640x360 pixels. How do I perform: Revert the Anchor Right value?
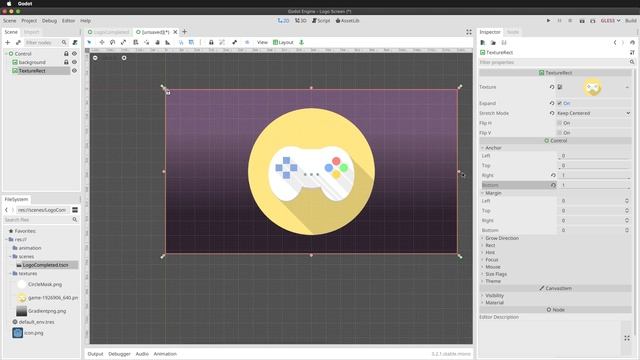[x=553, y=175]
